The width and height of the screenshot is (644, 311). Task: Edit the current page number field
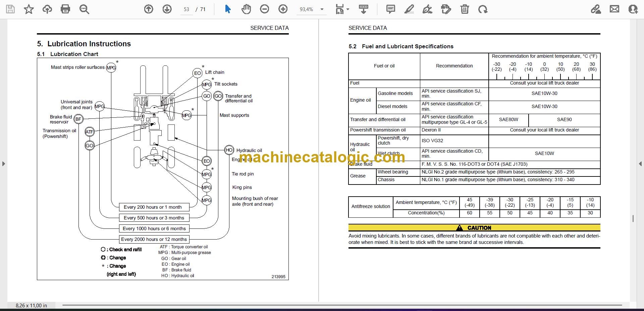(186, 9)
